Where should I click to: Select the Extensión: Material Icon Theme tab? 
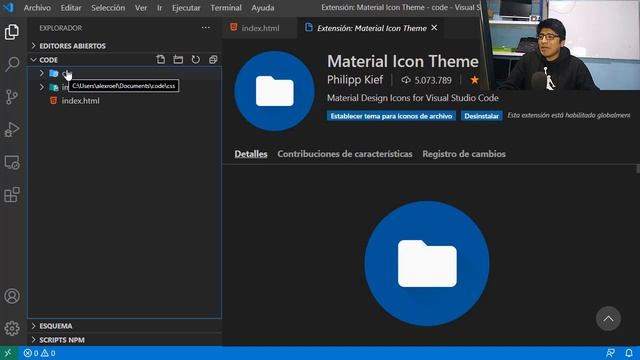pos(371,28)
